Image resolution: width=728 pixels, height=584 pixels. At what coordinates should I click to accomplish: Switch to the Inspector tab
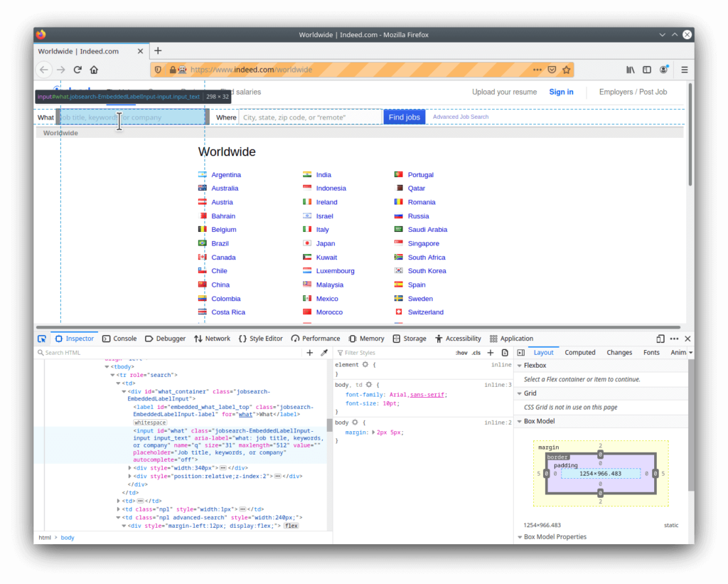(x=75, y=339)
